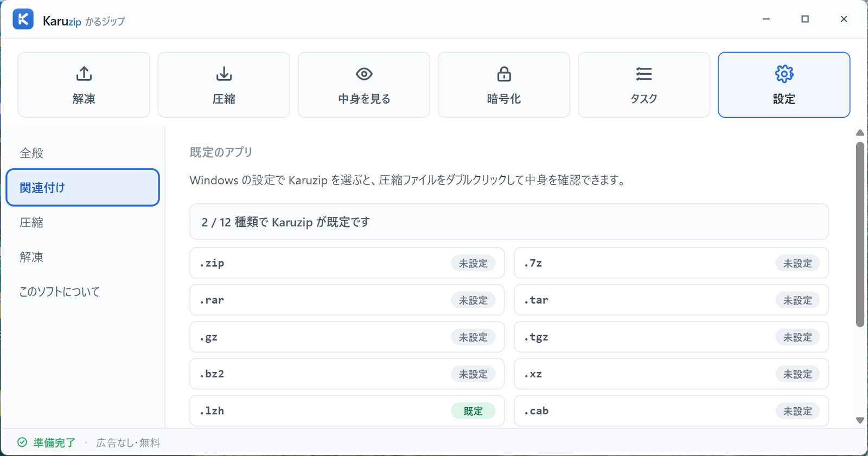This screenshot has width=868, height=456.
Task: Click the .rar association row
Action: [x=347, y=300]
